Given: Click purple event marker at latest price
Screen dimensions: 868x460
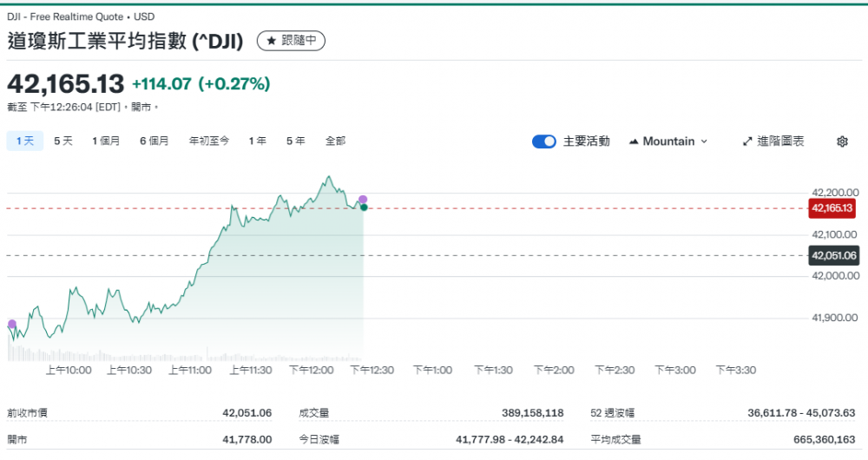Looking at the screenshot, I should pos(363,200).
